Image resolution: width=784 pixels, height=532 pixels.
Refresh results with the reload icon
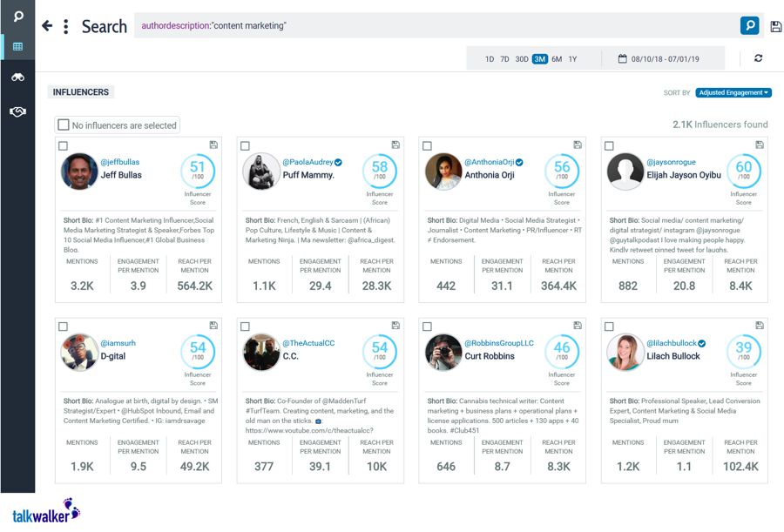point(758,58)
